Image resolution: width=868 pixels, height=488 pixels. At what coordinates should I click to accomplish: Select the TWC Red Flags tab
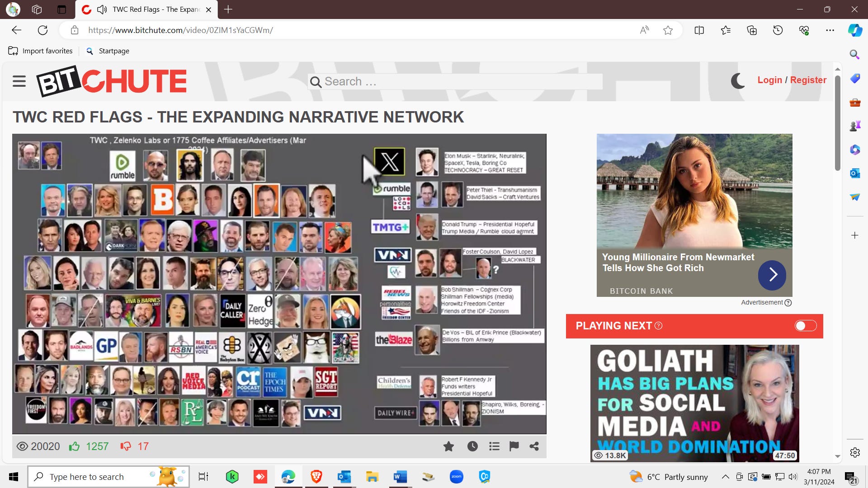146,9
